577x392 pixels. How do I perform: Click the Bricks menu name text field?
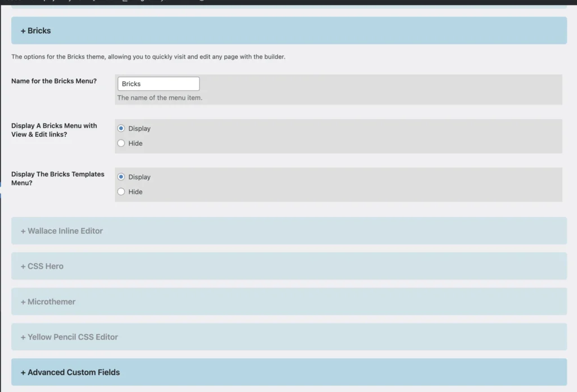158,83
